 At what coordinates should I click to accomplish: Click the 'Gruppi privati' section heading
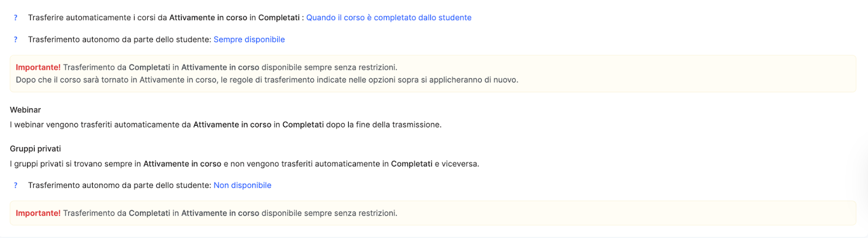pyautogui.click(x=35, y=149)
